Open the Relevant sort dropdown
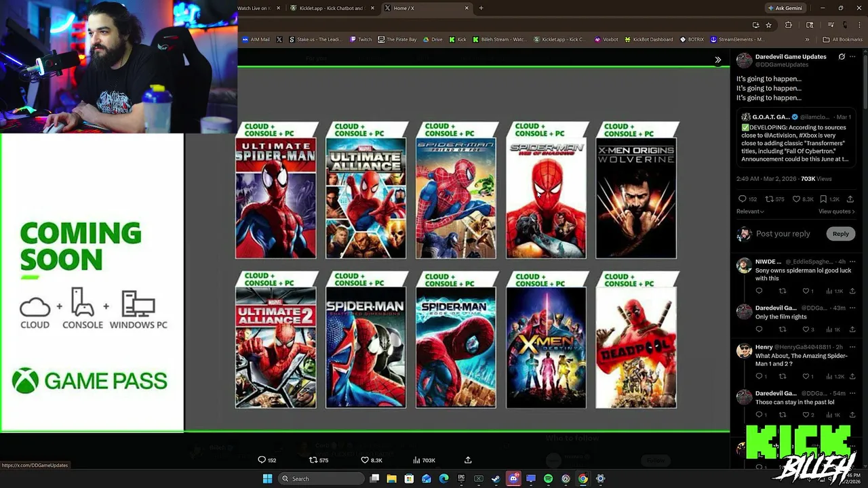868x488 pixels. pyautogui.click(x=750, y=211)
